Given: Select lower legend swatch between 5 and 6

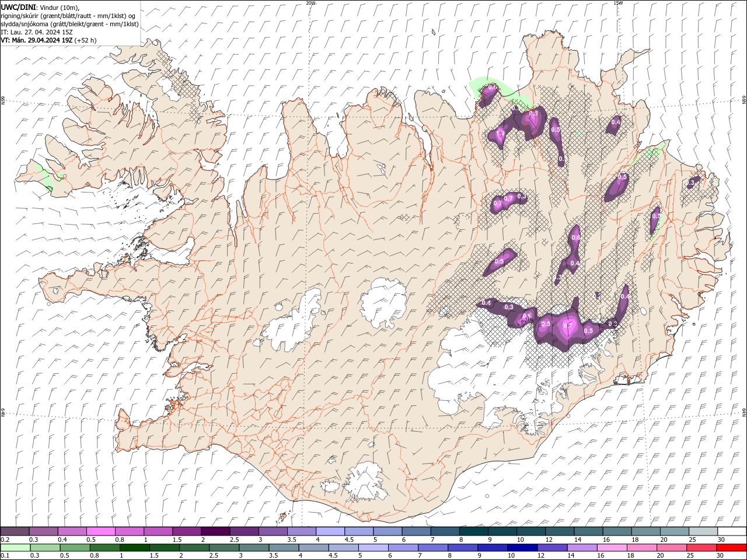Looking at the screenshot, I should [x=373, y=548].
